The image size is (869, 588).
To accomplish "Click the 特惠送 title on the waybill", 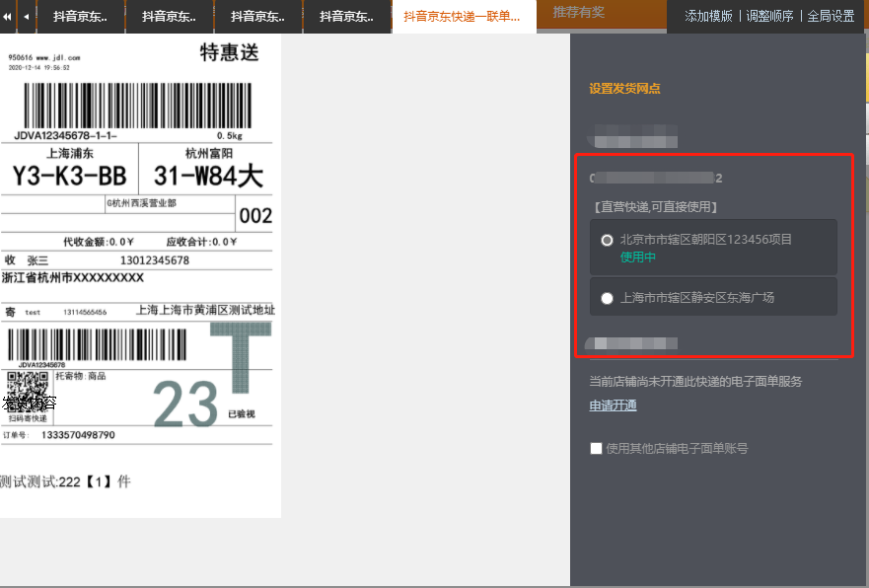I will (x=229, y=53).
